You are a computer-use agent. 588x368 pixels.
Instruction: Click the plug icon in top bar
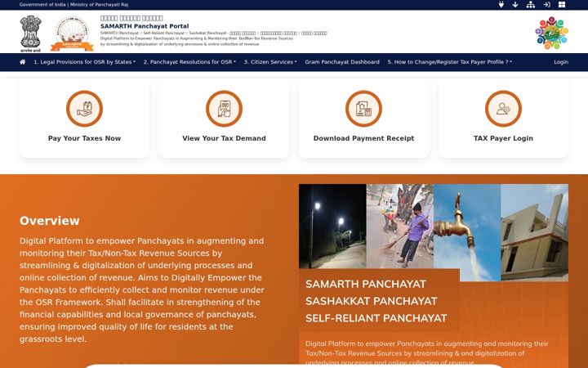pos(501,5)
